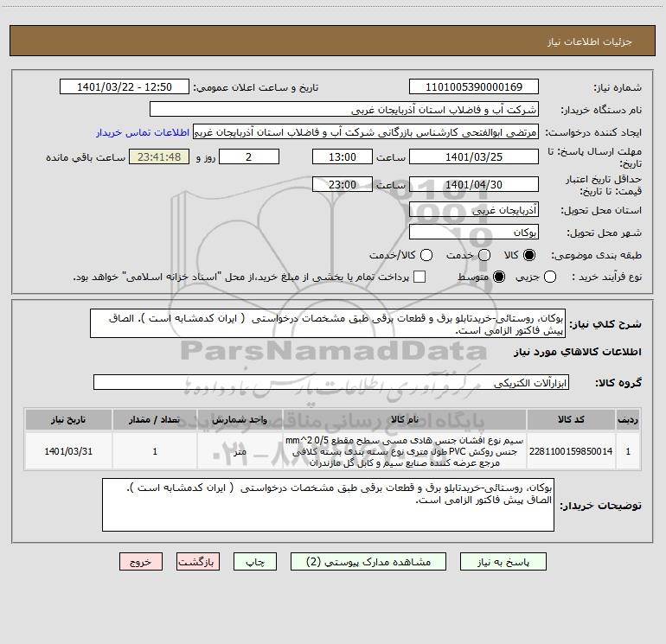This screenshot has width=666, height=644.
Task: Click the شماره نیاز field 1101005390000169
Action: tap(474, 87)
